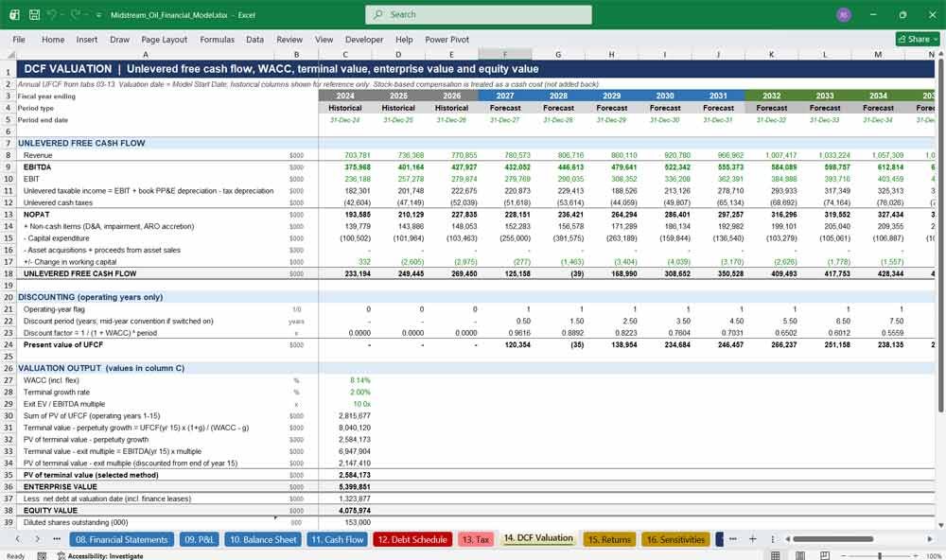Switch to Page Break Preview icon
The image size is (946, 560).
click(x=825, y=555)
